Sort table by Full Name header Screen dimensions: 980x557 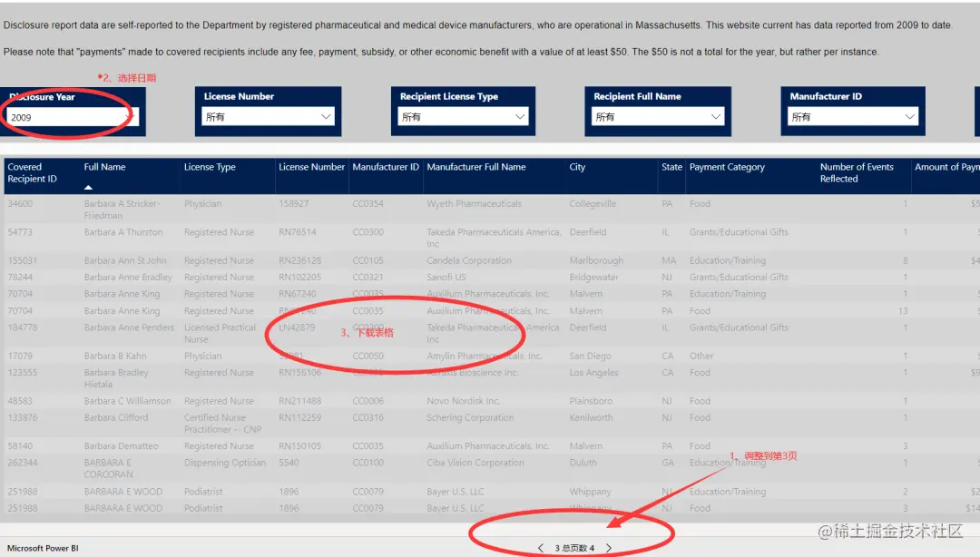click(x=104, y=167)
